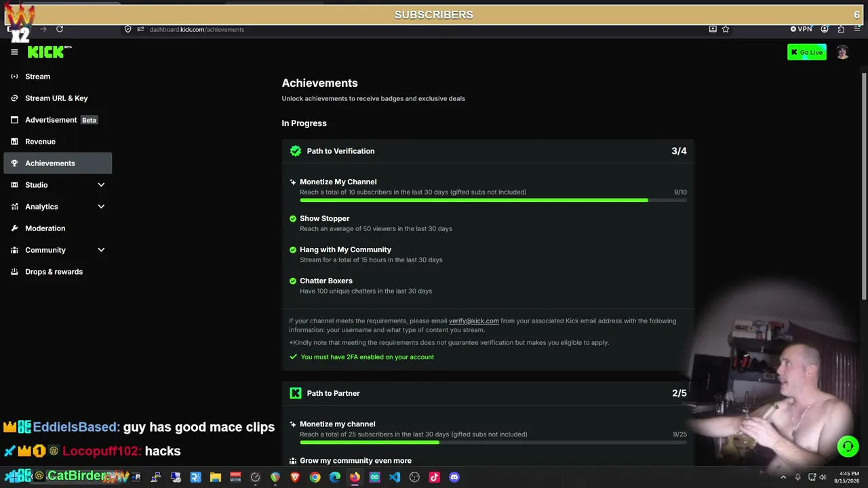
Task: Open the browser account icon
Action: coord(825,29)
